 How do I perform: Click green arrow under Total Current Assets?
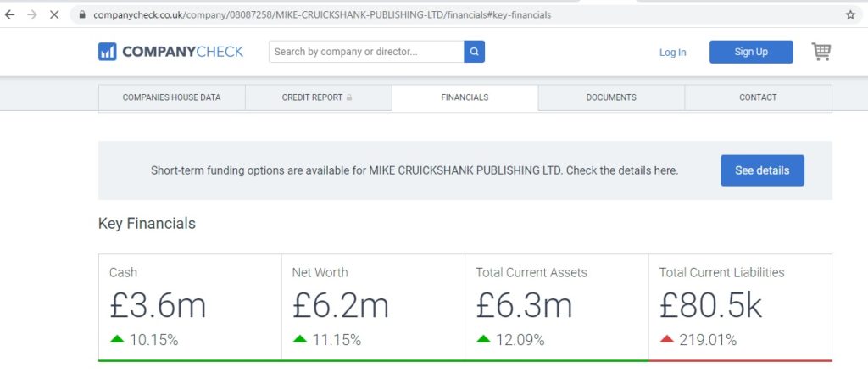pyautogui.click(x=483, y=339)
